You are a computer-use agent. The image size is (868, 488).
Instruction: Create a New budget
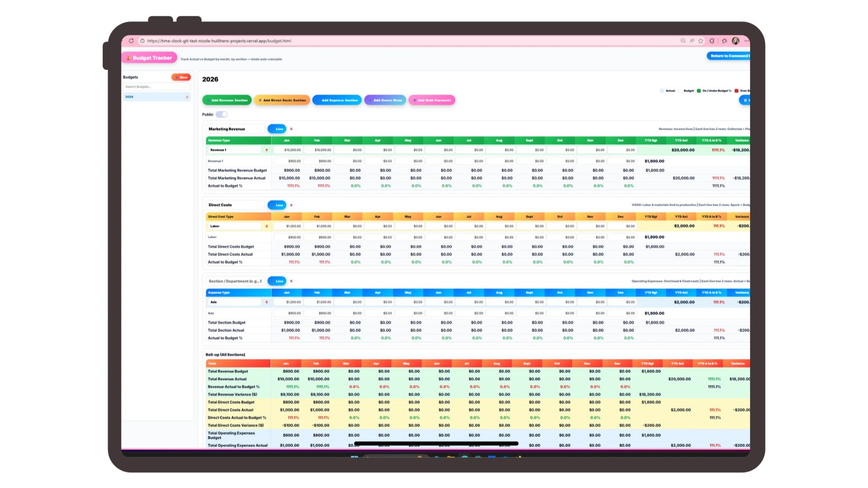coord(181,77)
